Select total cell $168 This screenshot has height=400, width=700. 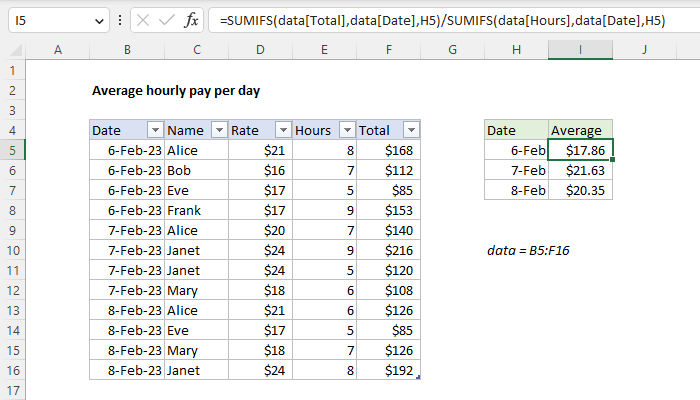(x=388, y=150)
